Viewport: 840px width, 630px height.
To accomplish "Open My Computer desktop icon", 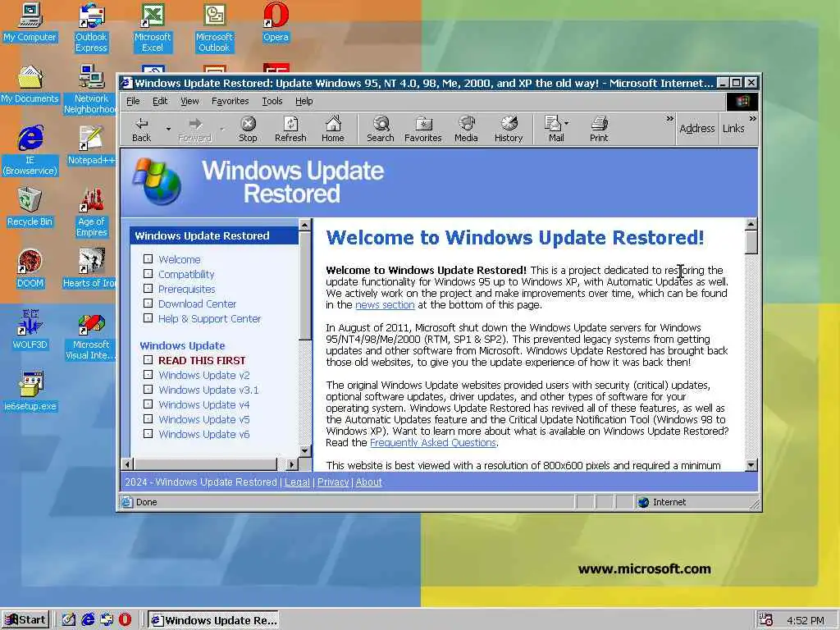I will point(30,22).
